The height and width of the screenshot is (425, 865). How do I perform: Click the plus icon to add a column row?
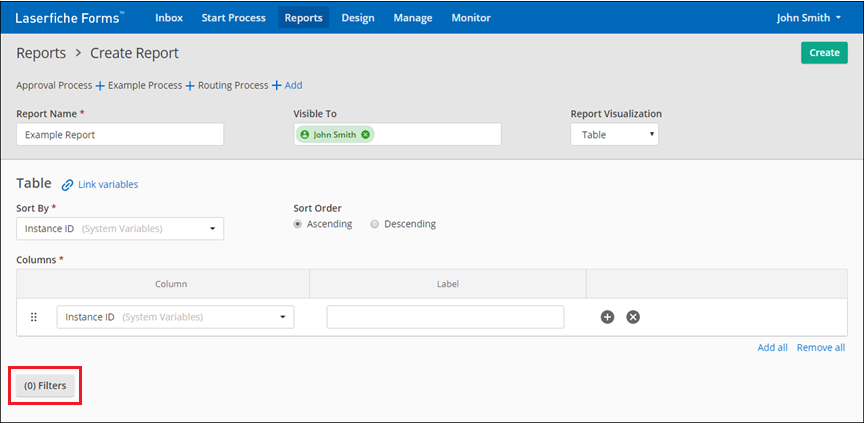click(x=607, y=317)
